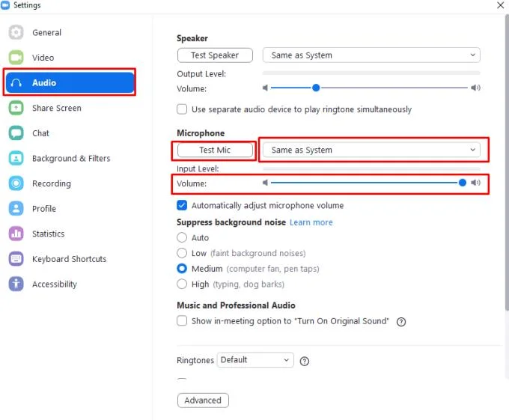Uncheck Automatically adjust microphone volume
Screen dimensions: 509x420
click(182, 205)
